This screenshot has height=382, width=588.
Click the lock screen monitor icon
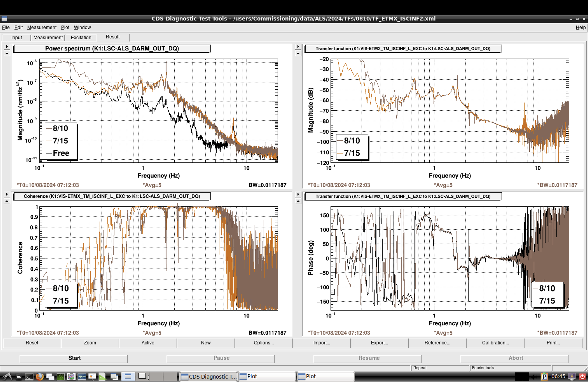click(x=572, y=377)
